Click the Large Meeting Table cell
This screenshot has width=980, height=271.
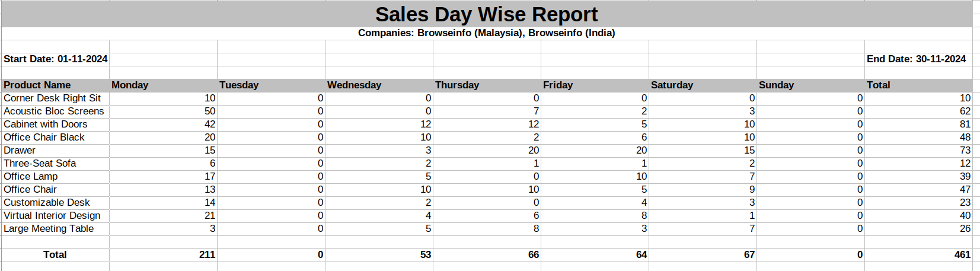(49, 229)
